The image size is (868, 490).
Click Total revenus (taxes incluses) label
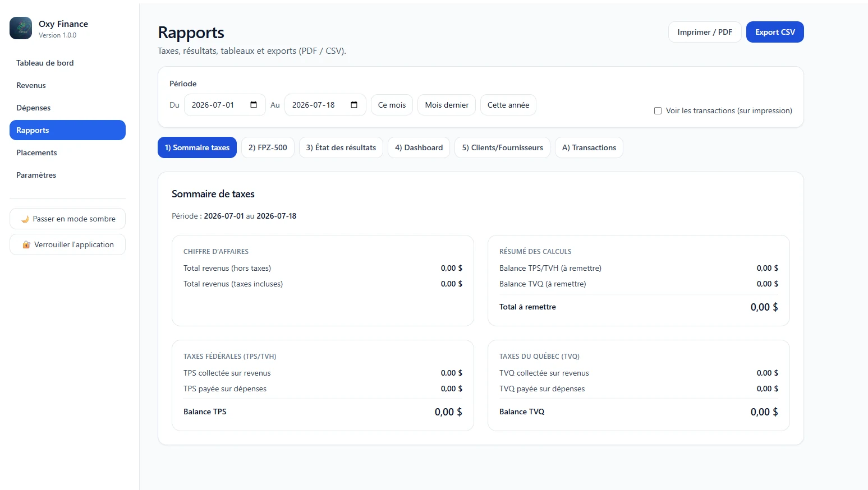click(x=233, y=284)
